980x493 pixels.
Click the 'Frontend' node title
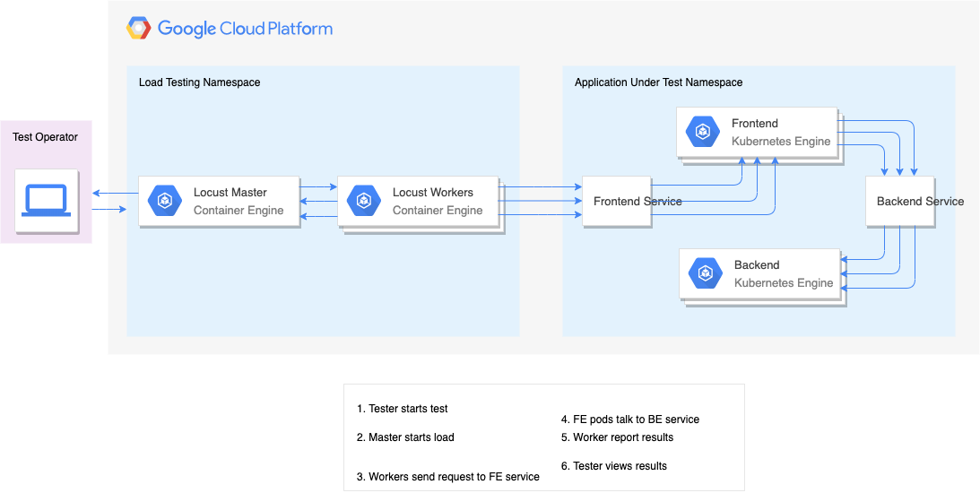coord(755,123)
